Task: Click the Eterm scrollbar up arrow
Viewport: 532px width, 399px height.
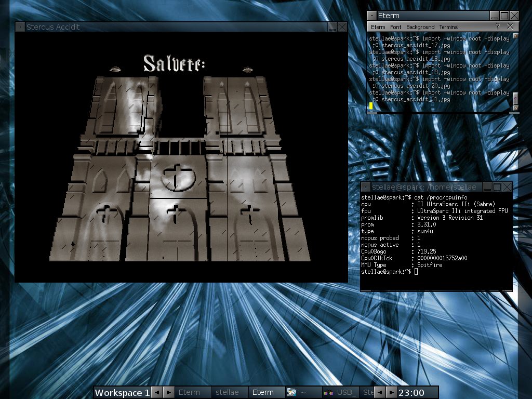Action: click(x=516, y=36)
